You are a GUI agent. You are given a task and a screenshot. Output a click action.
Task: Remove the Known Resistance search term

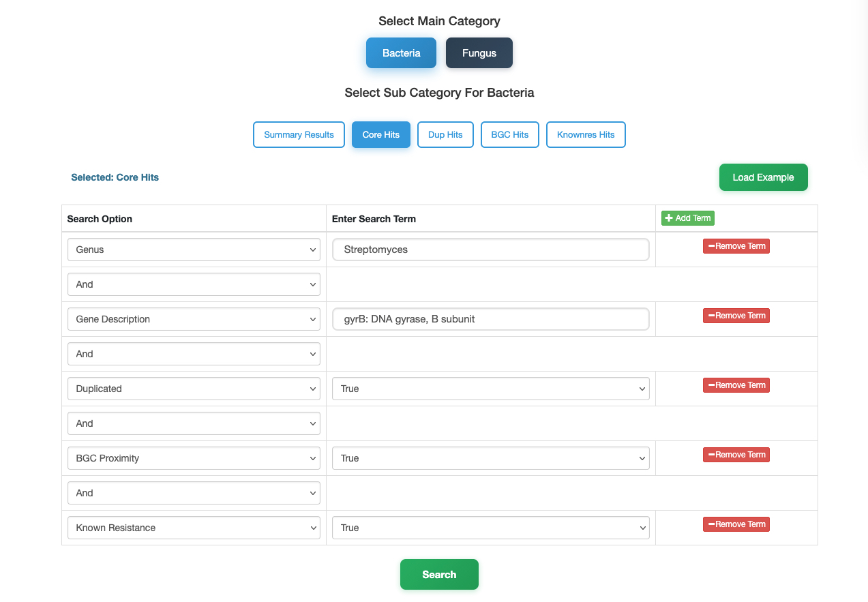736,524
